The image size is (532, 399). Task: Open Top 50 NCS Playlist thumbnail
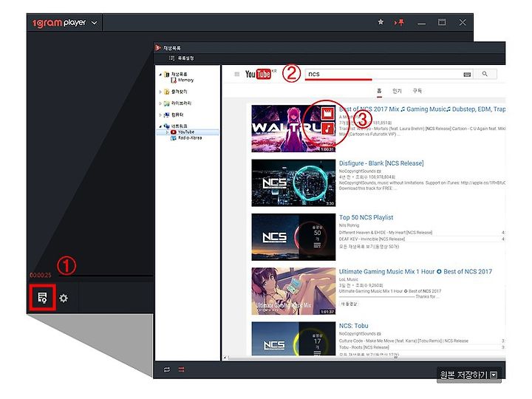point(293,237)
